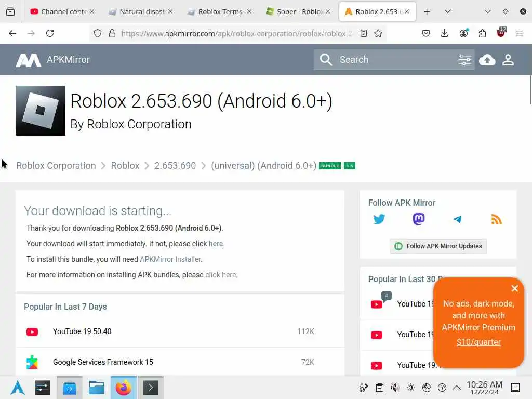Go back to the previous page

pyautogui.click(x=12, y=33)
